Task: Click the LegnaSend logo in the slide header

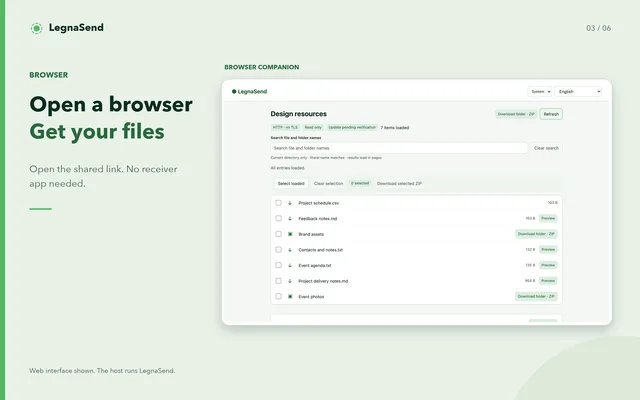Action: click(x=67, y=28)
